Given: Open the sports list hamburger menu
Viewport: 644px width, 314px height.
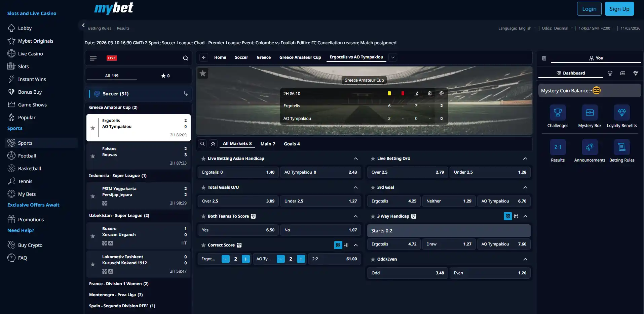Looking at the screenshot, I should (93, 58).
